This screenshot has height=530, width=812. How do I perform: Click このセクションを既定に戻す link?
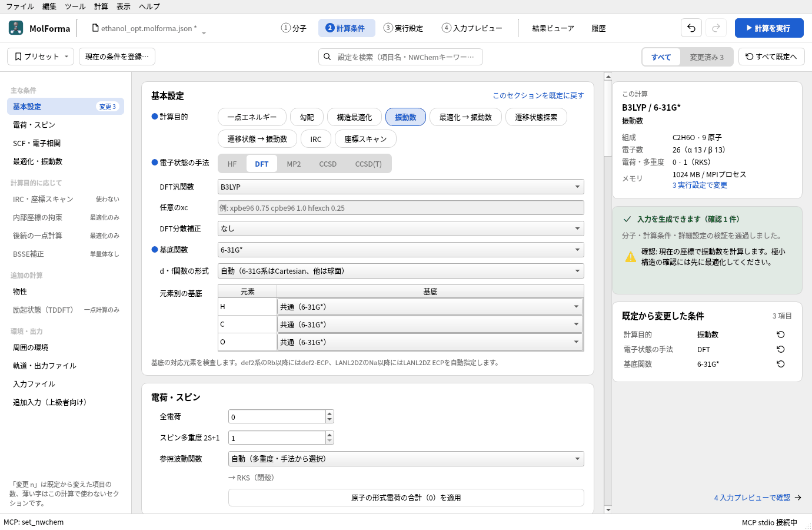click(538, 95)
